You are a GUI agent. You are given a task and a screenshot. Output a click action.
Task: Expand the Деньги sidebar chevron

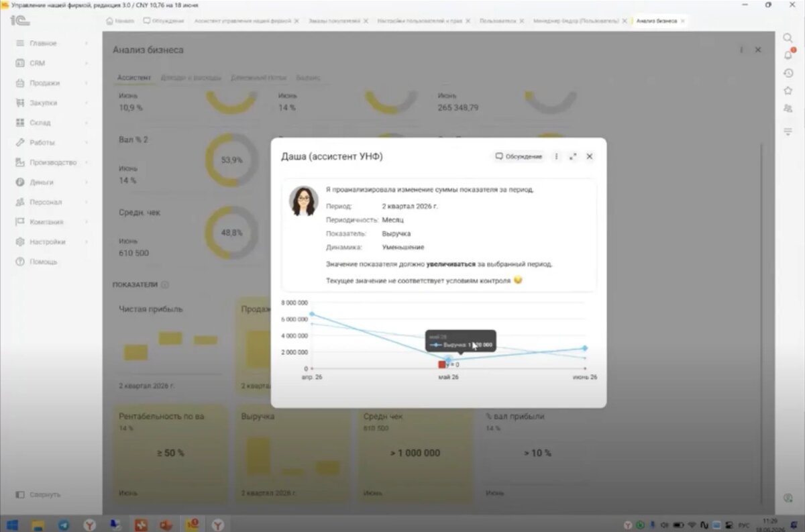click(x=87, y=182)
